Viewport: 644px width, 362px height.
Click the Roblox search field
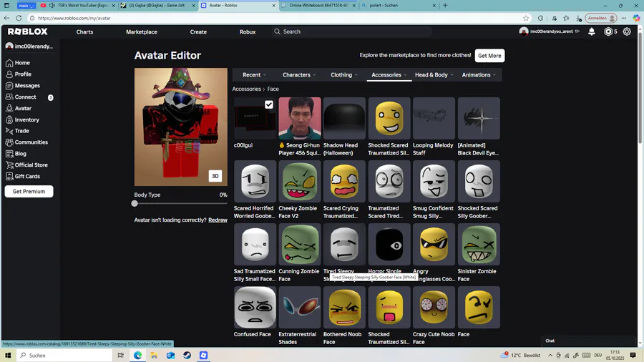point(351,31)
